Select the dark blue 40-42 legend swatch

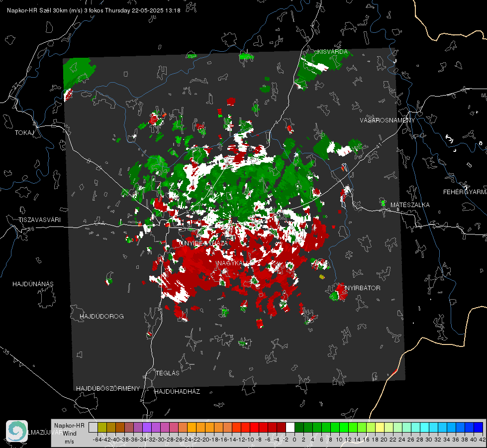click(x=479, y=427)
